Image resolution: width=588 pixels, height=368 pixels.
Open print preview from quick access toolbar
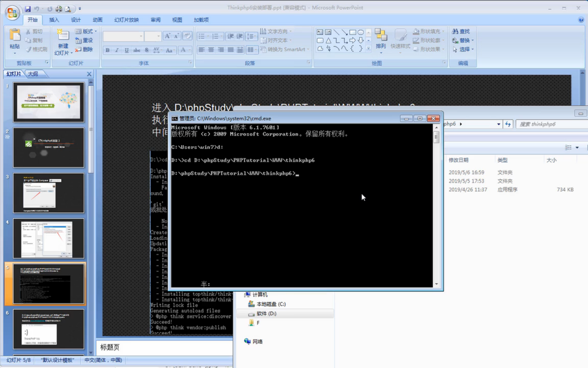[68, 9]
